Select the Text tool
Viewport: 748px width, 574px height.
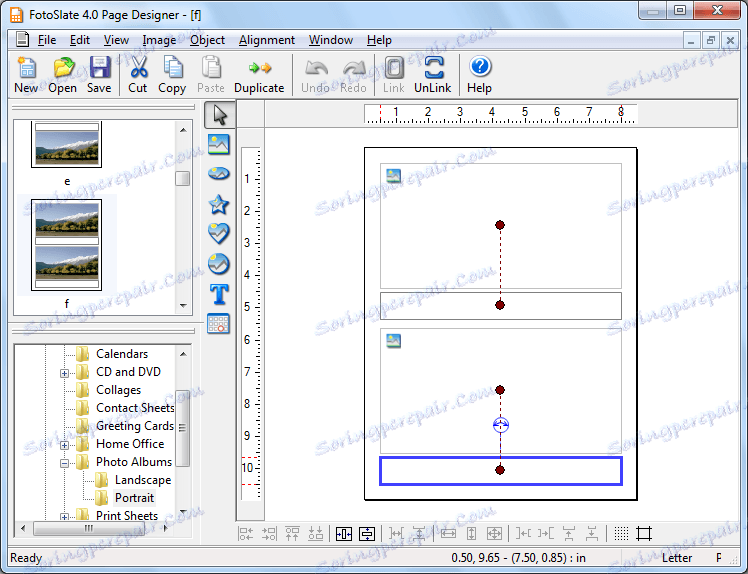[219, 294]
